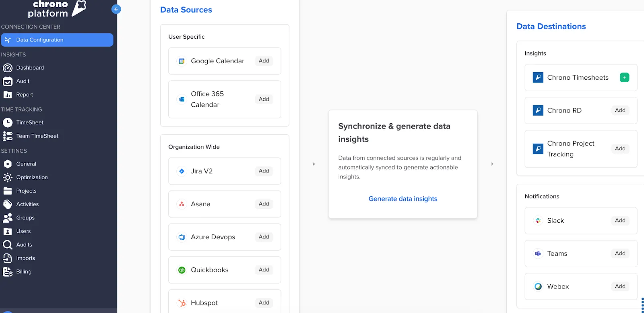Click the Billing invoice icon
The width and height of the screenshot is (644, 313).
[8, 272]
